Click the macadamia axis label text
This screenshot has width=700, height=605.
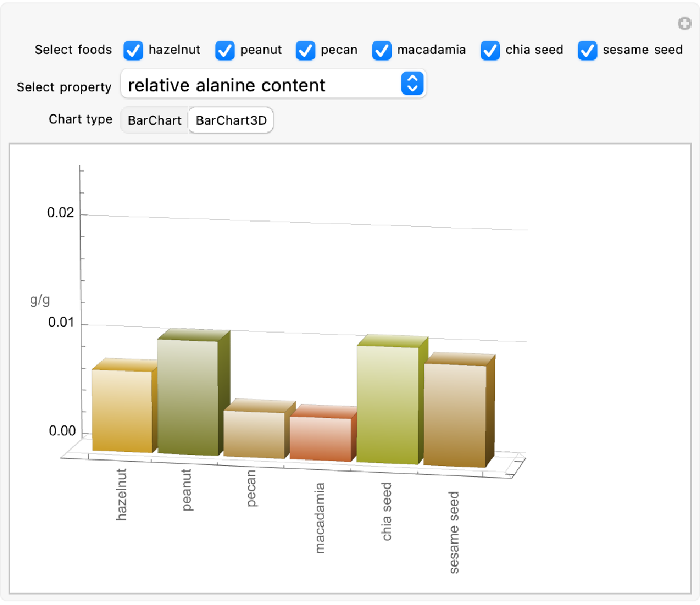coord(320,517)
